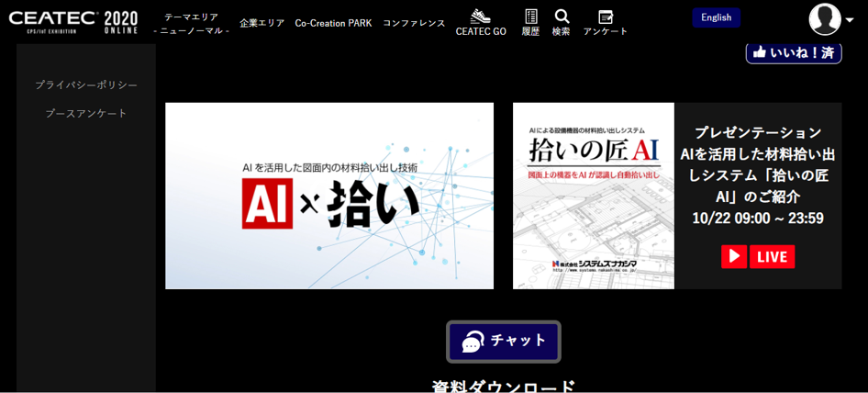Open the 検索 magnifier icon
Image resolution: width=868 pixels, height=393 pixels.
pos(562,17)
